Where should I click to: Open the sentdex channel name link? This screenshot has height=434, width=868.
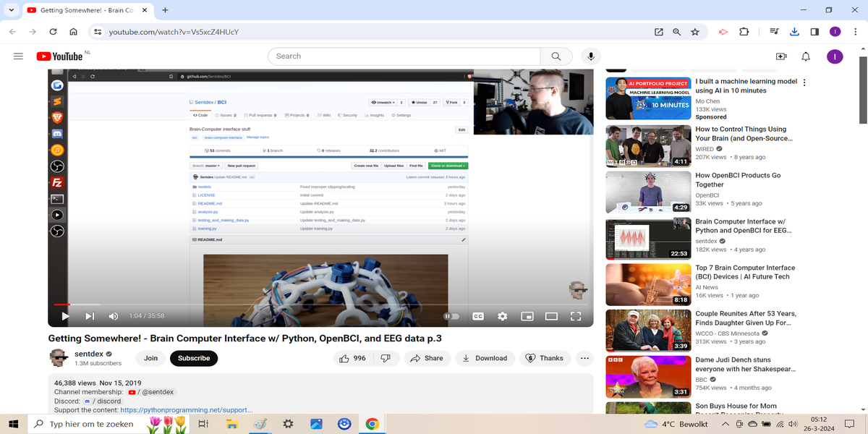(x=89, y=354)
